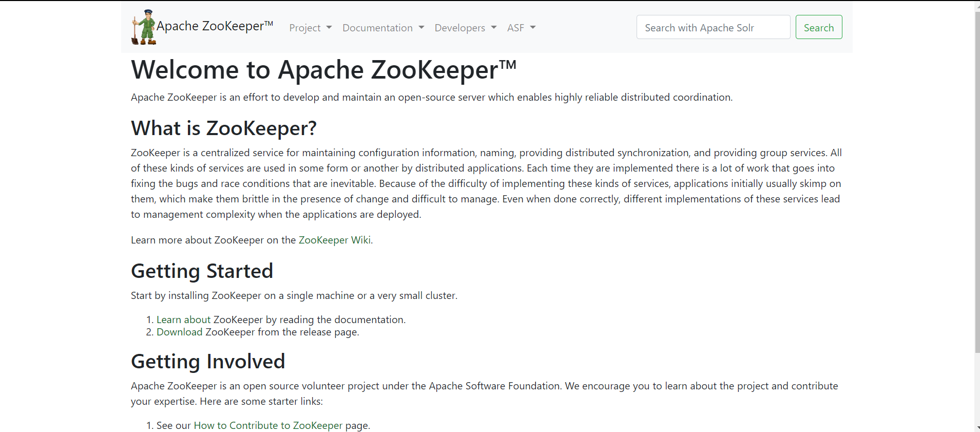Open the ASF dropdown menu
The image size is (980, 432).
(521, 28)
